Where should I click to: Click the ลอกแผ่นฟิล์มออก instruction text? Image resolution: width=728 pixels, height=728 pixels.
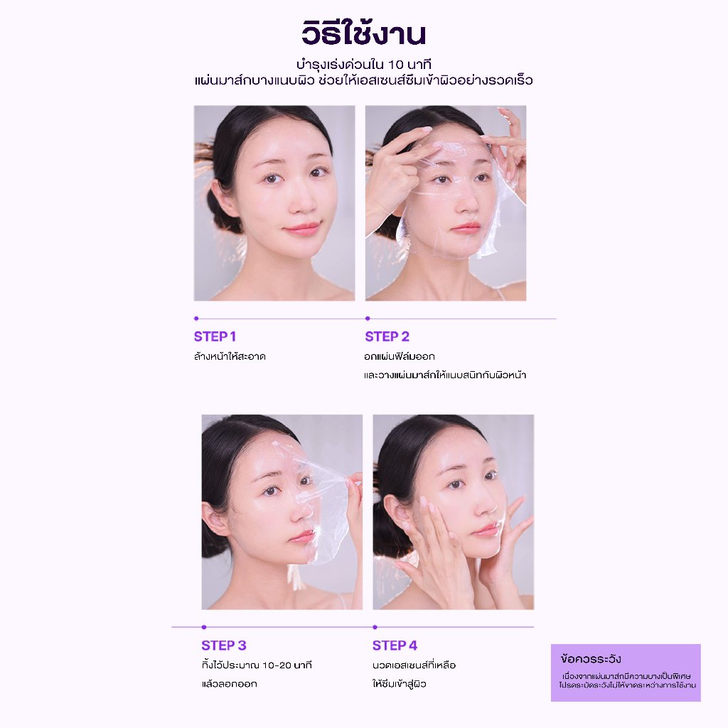[x=400, y=357]
